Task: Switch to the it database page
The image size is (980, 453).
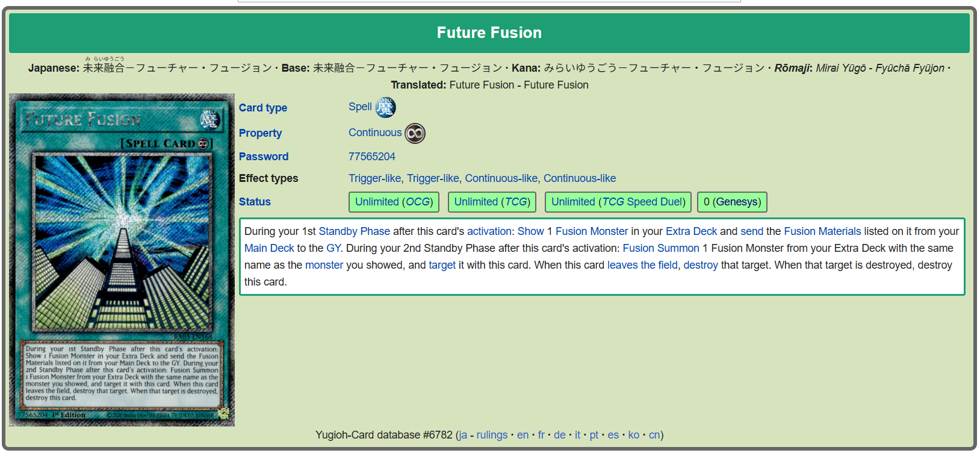Action: tap(577, 435)
